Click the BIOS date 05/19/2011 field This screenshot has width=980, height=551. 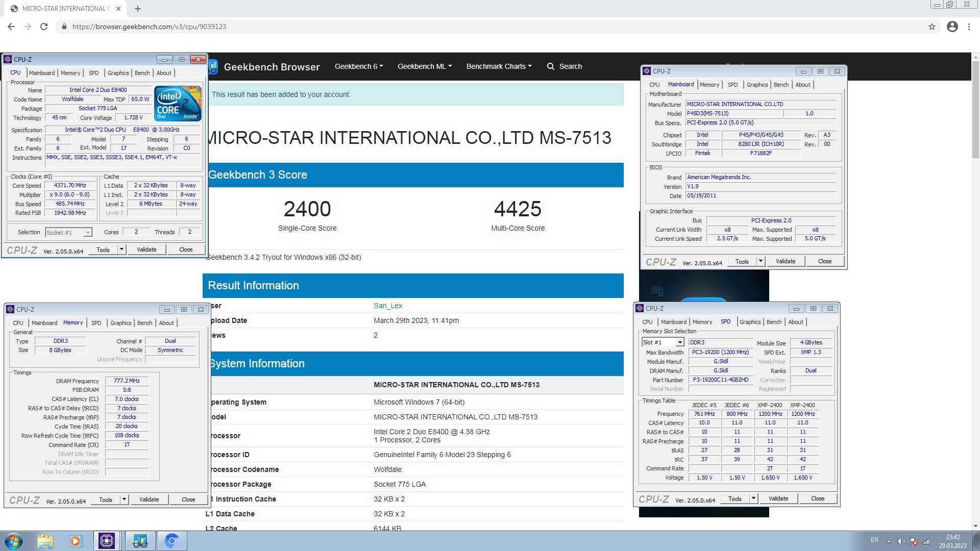761,195
